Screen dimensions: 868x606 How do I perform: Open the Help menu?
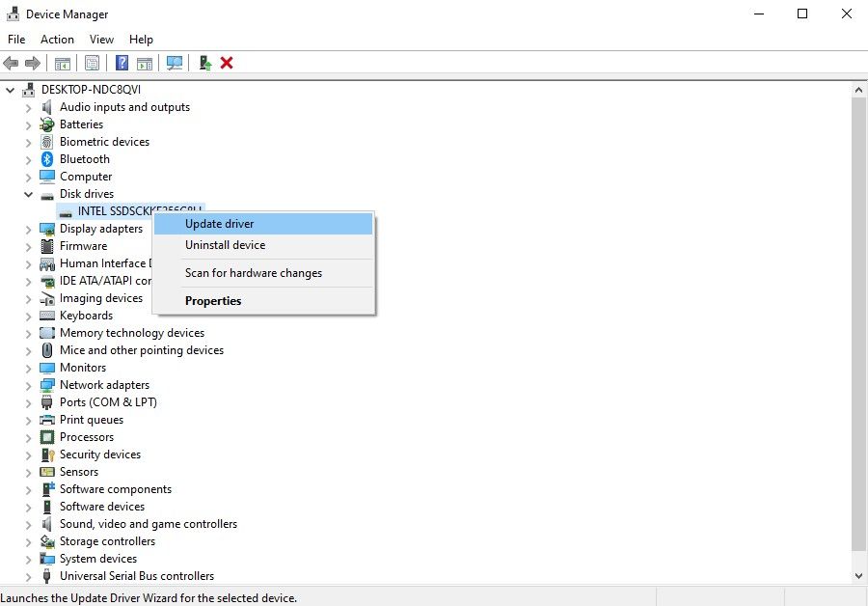click(141, 40)
